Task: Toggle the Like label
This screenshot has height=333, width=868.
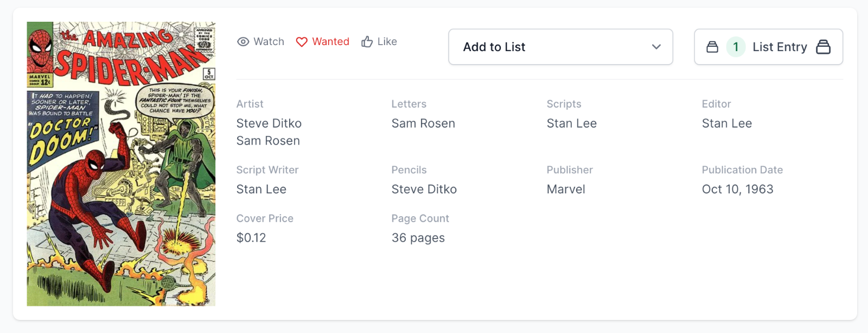Action: 387,42
